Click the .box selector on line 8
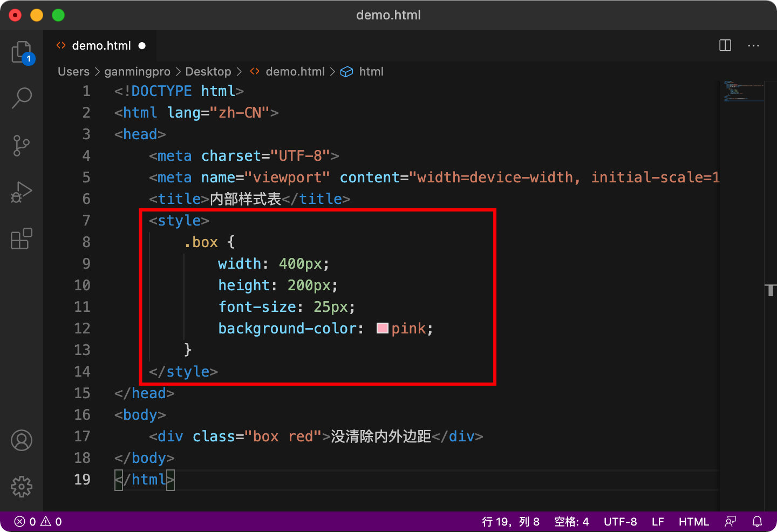The image size is (777, 532). pyautogui.click(x=201, y=242)
